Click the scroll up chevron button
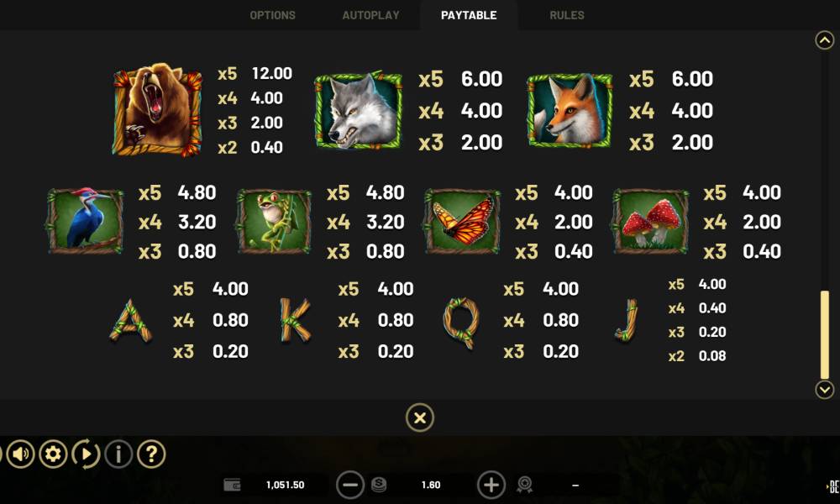This screenshot has width=840, height=504. coord(825,40)
